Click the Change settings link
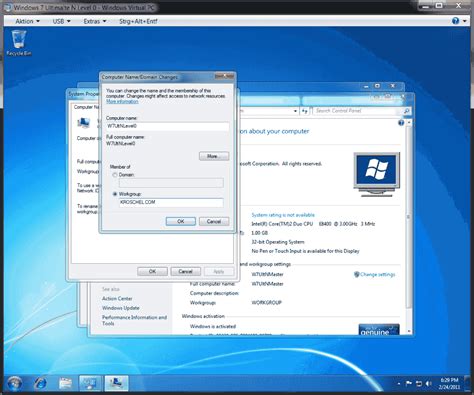 point(374,274)
